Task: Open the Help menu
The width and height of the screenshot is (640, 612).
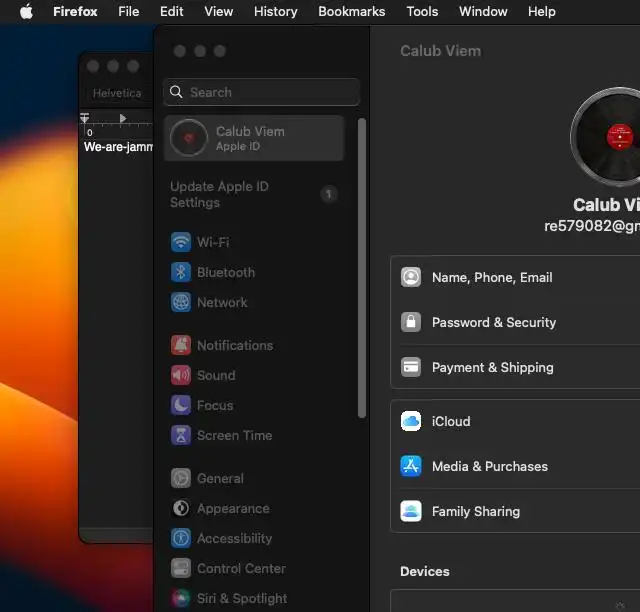Action: coord(542,11)
